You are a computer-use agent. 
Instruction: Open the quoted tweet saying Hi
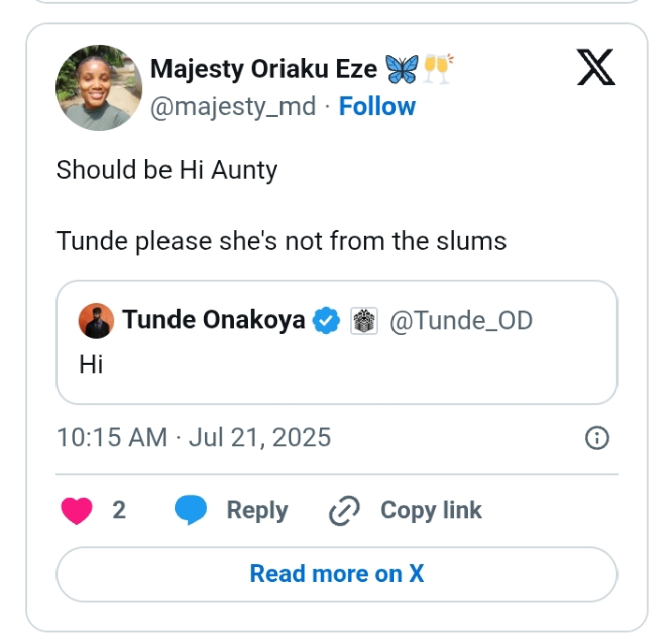point(337,363)
